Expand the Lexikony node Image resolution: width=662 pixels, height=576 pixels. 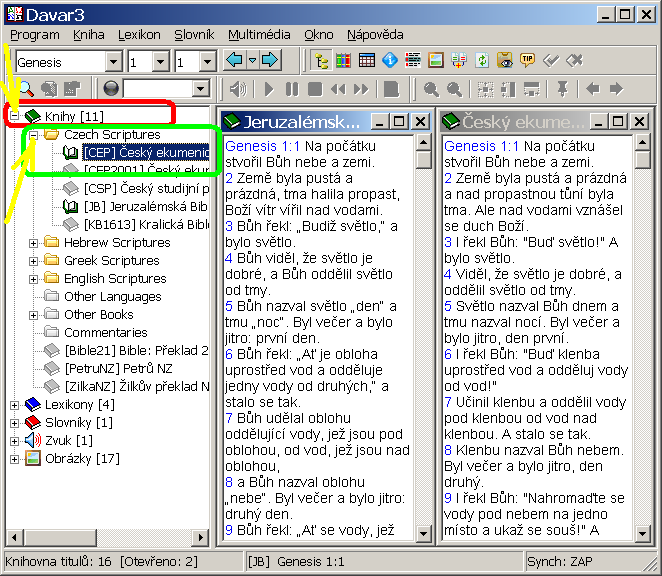pos(14,404)
